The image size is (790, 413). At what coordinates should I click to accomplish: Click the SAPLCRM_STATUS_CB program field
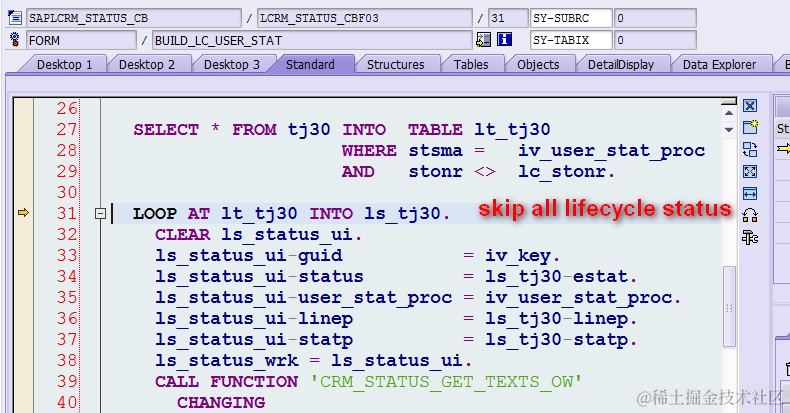[x=134, y=18]
